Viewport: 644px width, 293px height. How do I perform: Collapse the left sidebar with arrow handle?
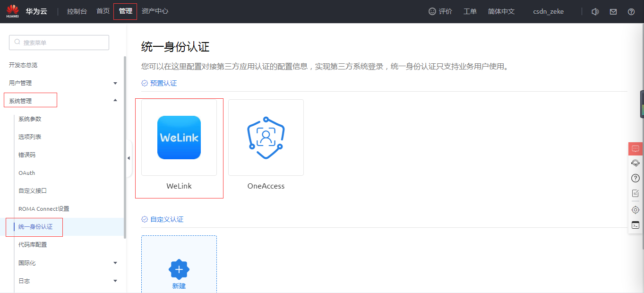click(x=129, y=158)
